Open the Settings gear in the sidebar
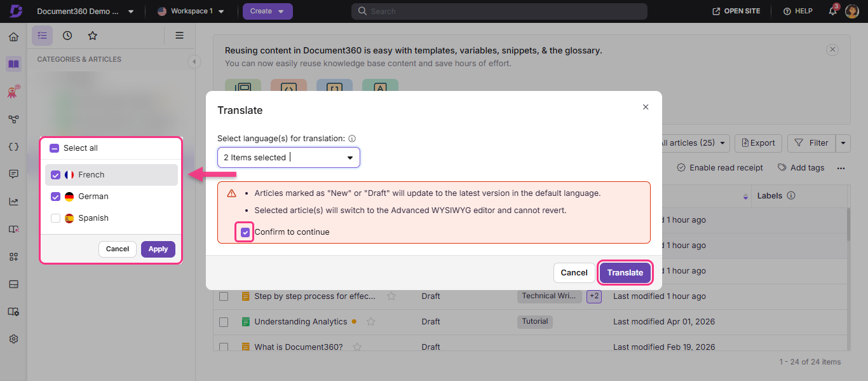This screenshot has height=381, width=868. [13, 338]
